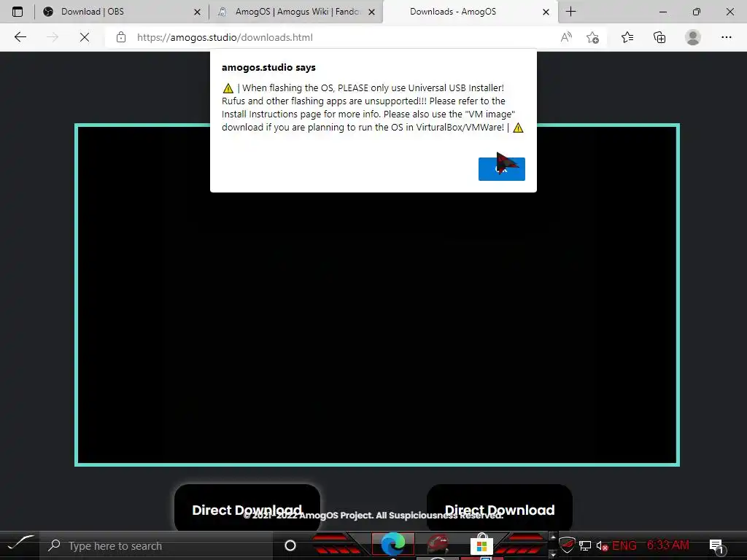Open the tab actions menu icon
The image size is (747, 560).
pos(18,12)
